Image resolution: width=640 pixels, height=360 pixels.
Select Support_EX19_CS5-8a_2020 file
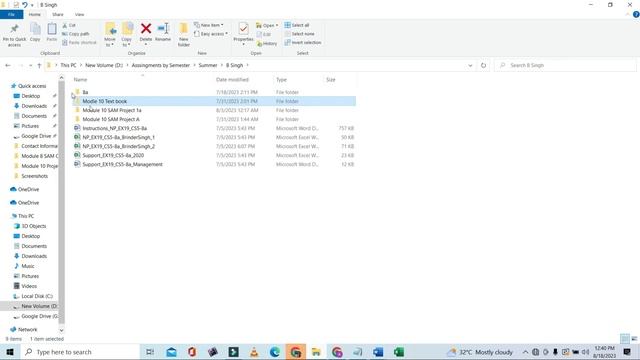pos(214,155)
